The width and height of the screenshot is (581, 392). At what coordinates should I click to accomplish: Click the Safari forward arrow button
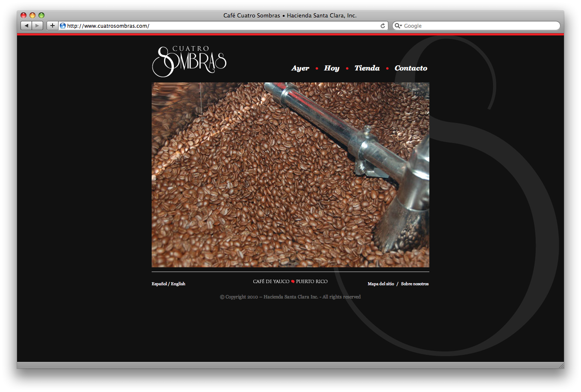pyautogui.click(x=38, y=26)
